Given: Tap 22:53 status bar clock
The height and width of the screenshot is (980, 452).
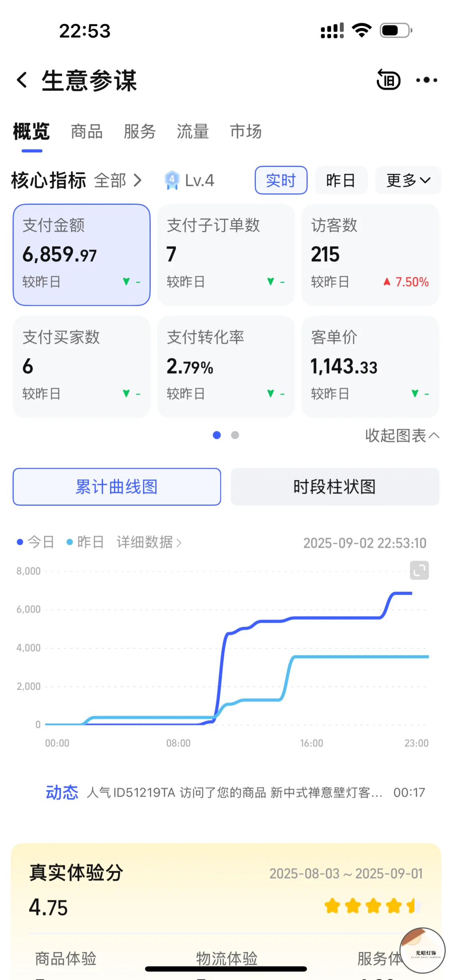Looking at the screenshot, I should click(x=85, y=31).
